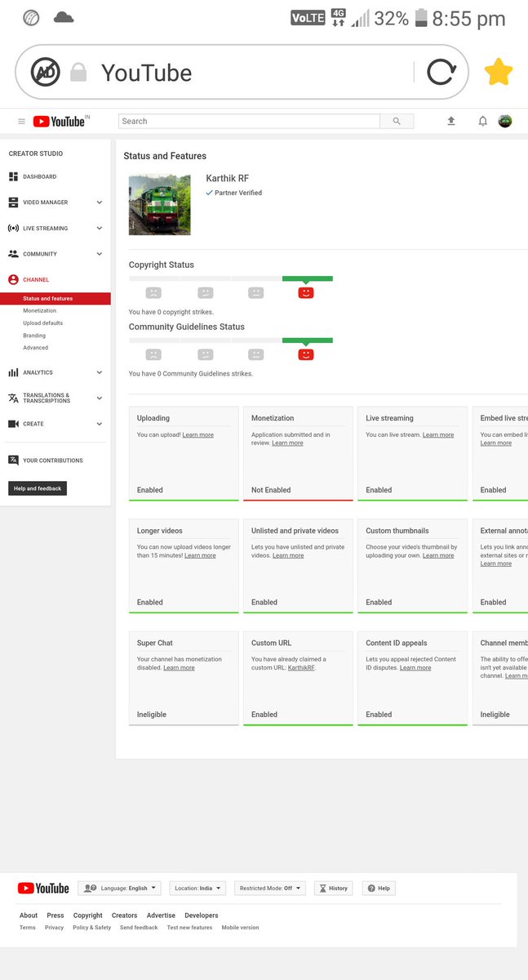Image resolution: width=528 pixels, height=980 pixels.
Task: Expand the Live Streaming section
Action: [x=100, y=228]
